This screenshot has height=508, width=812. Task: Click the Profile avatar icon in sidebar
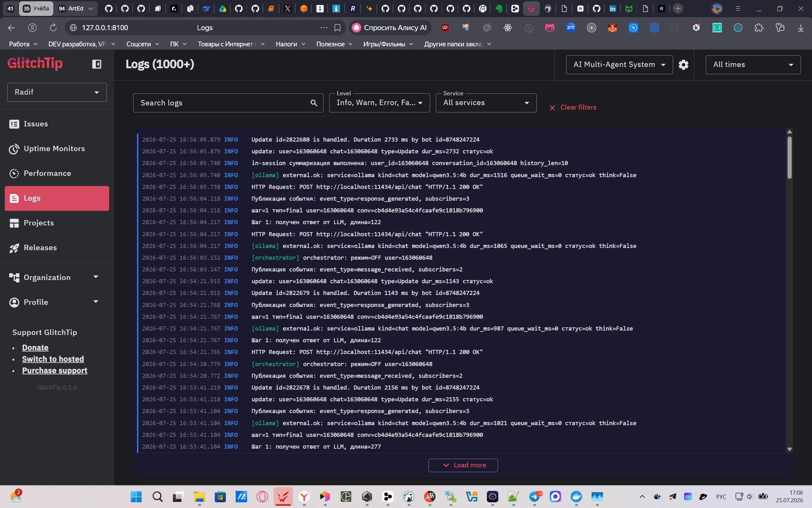point(14,302)
